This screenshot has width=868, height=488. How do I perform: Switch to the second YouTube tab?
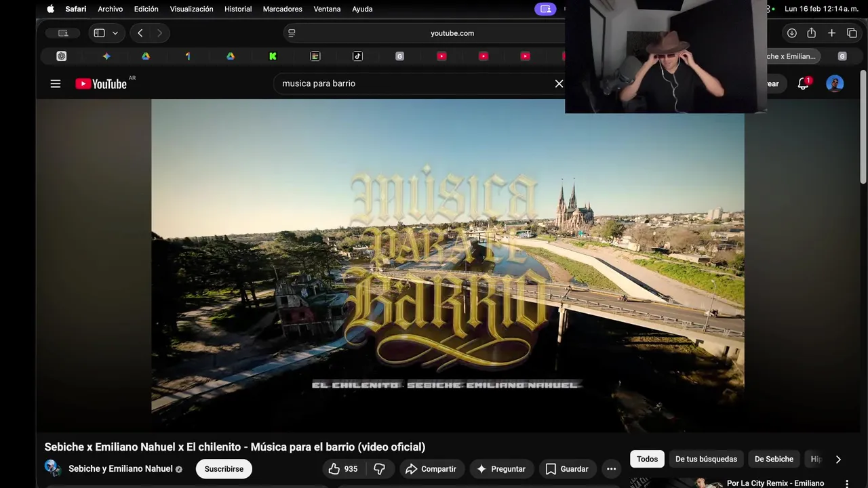point(484,56)
